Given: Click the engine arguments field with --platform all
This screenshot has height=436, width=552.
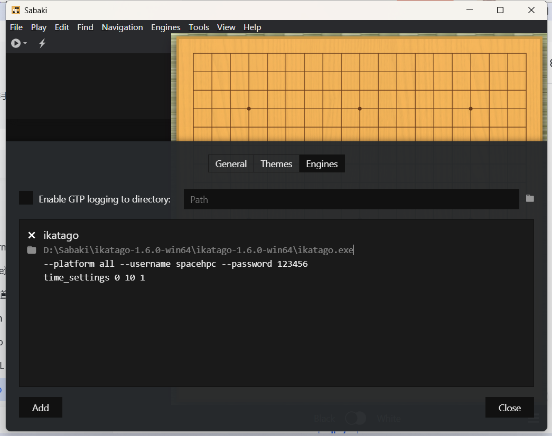Looking at the screenshot, I should tap(285, 264).
